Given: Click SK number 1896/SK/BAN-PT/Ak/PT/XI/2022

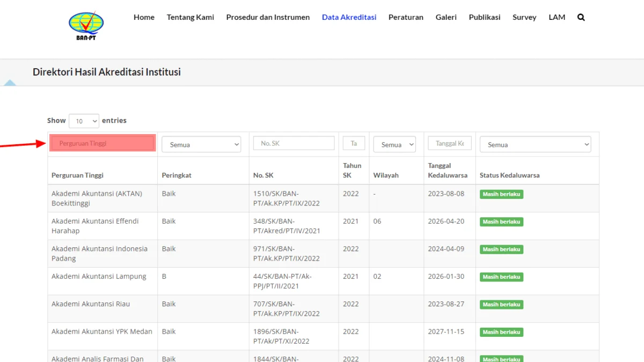Looking at the screenshot, I should pos(281,336).
